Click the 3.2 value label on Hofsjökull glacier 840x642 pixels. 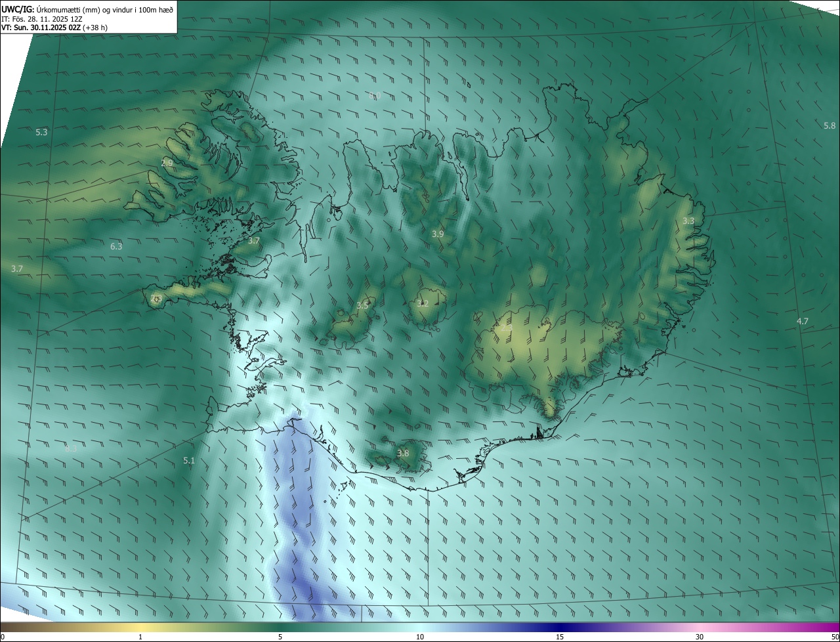pos(423,303)
